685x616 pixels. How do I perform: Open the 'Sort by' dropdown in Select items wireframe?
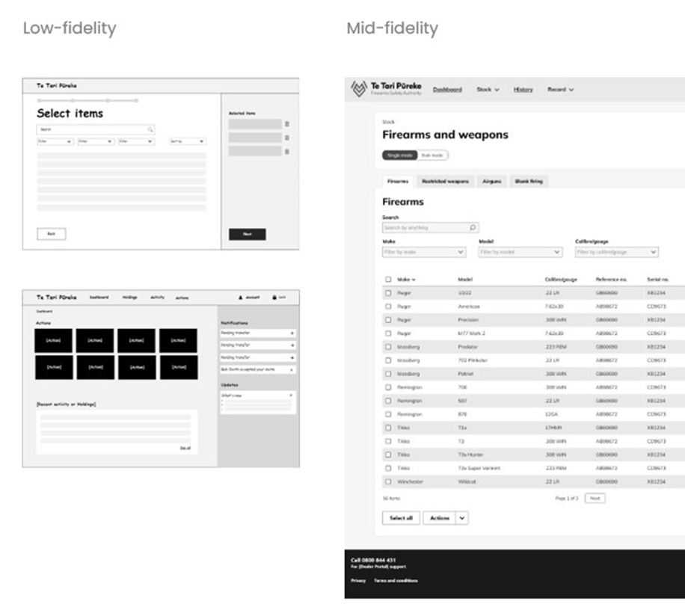[188, 141]
